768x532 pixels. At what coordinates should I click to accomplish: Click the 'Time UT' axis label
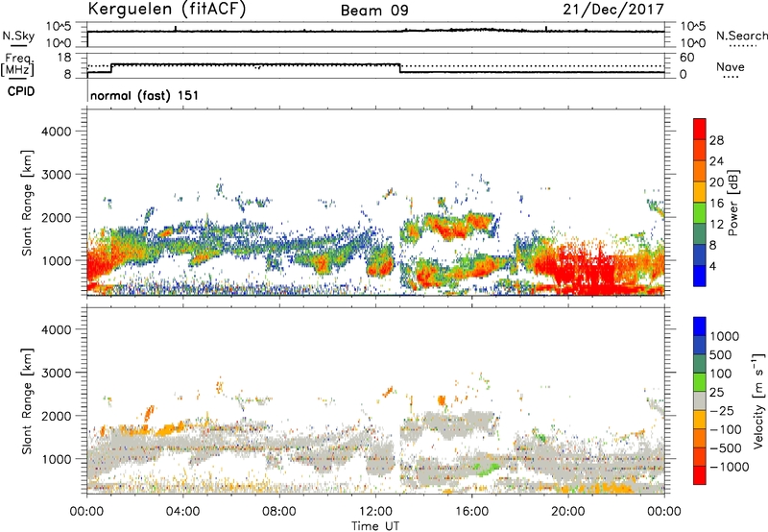(x=375, y=526)
